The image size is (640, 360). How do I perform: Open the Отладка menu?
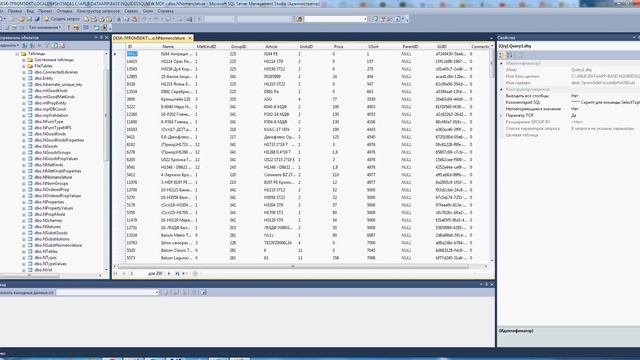pos(64,11)
